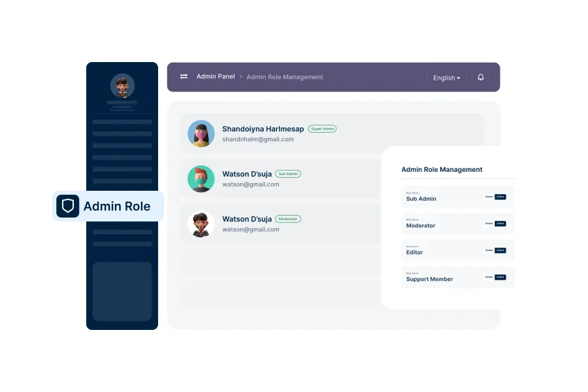Click the Sub Admin Watson avatar

click(201, 178)
